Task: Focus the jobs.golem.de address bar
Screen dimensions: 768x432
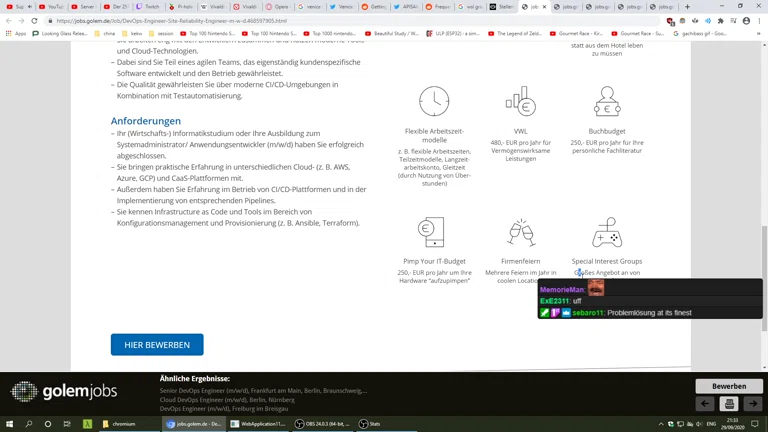Action: pos(353,21)
